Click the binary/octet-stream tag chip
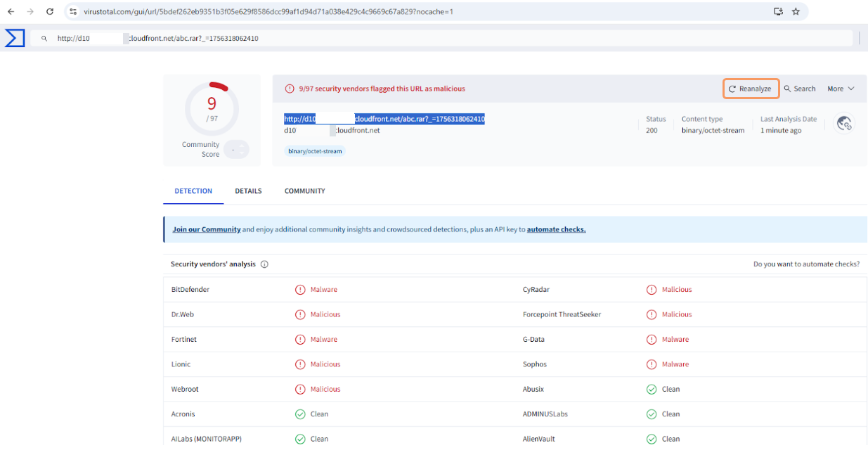 click(315, 151)
